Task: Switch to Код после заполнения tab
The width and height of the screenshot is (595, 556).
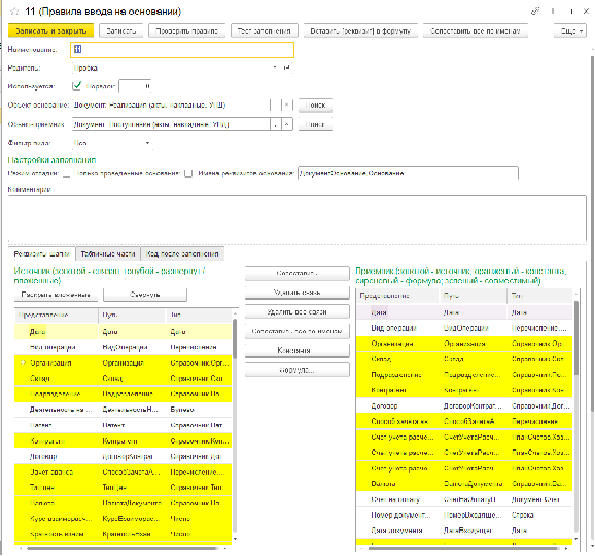Action: (x=182, y=254)
